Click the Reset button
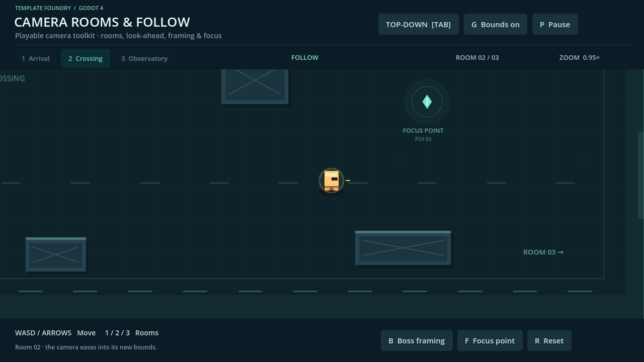The image size is (644, 362). (549, 340)
